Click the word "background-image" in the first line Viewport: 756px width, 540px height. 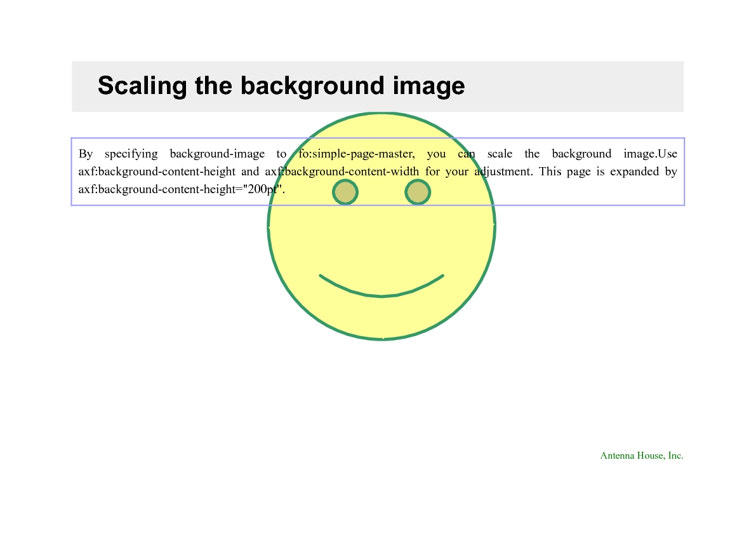pos(217,154)
